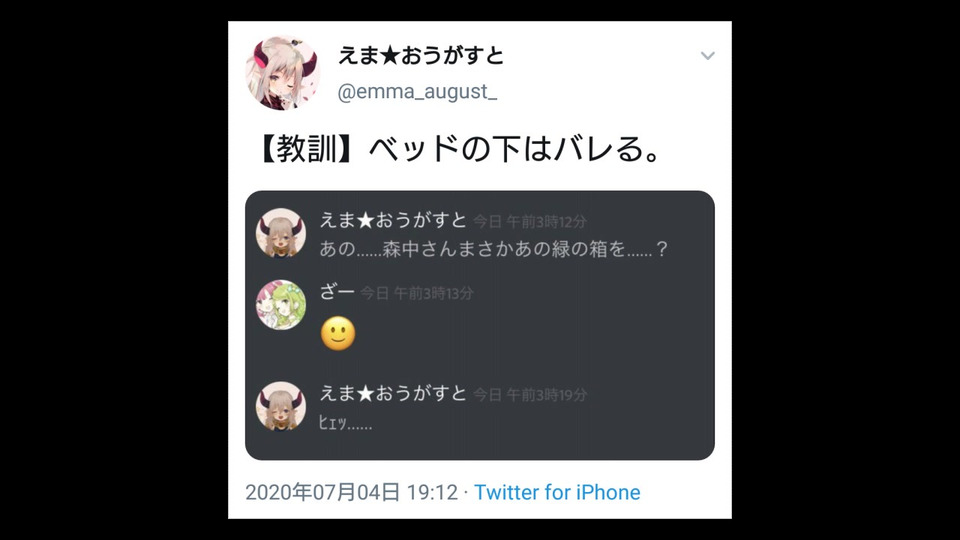Open the 2020年07月04日 19:12 tweet timestamp
Viewport: 960px width, 540px height.
(351, 492)
